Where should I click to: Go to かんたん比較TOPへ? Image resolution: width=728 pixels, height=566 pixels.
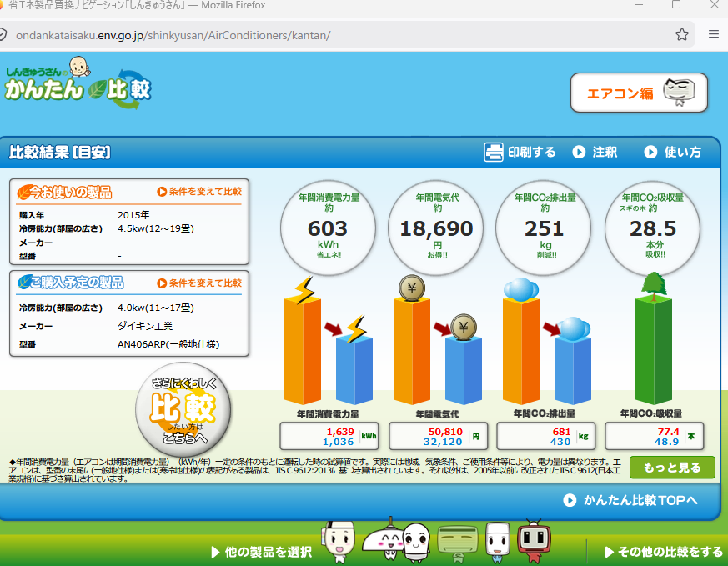(x=630, y=500)
